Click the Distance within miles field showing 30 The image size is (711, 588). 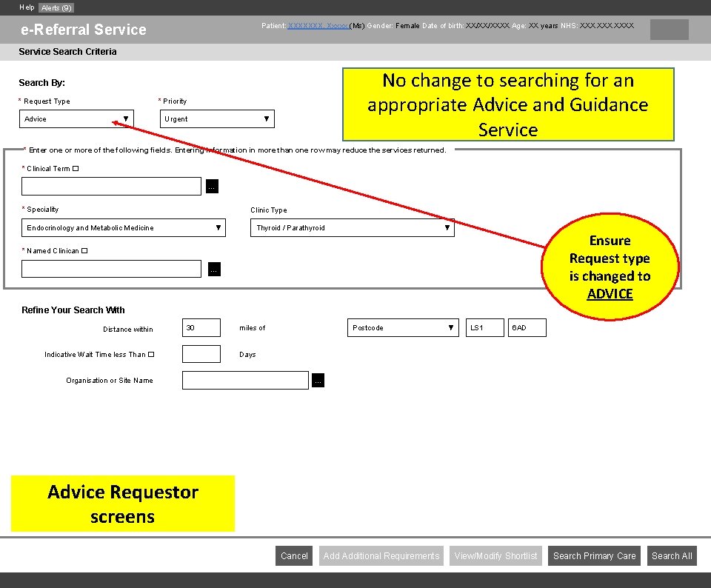[201, 328]
